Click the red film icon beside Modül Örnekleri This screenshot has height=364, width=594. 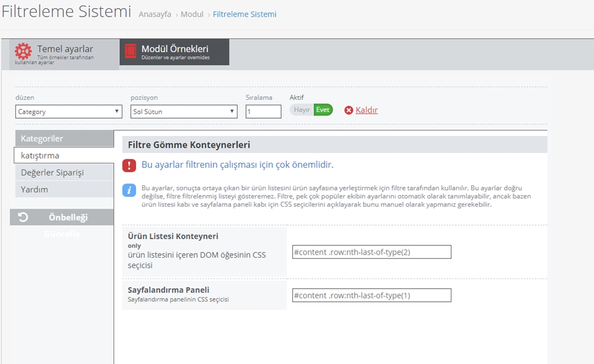pos(130,51)
